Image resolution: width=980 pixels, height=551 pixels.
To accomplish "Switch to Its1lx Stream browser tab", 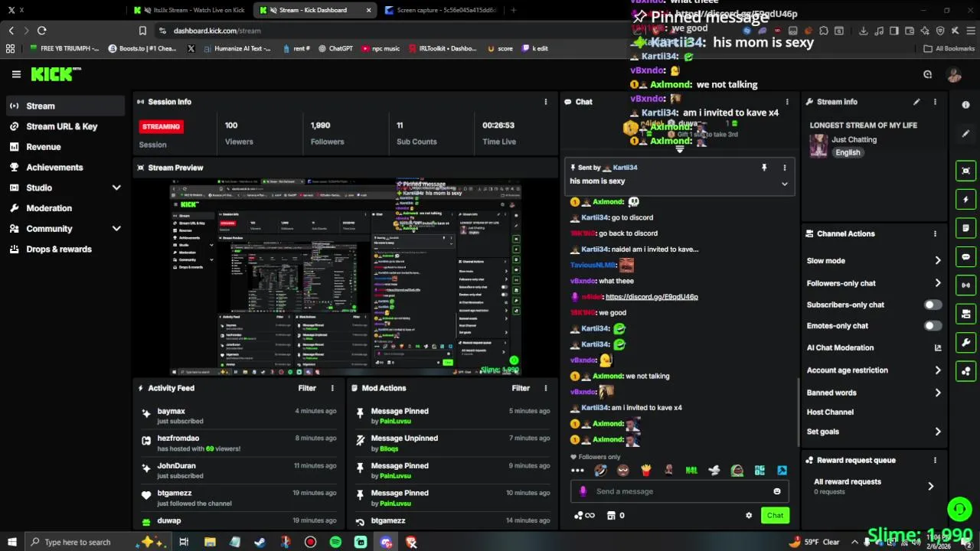I will pos(188,10).
